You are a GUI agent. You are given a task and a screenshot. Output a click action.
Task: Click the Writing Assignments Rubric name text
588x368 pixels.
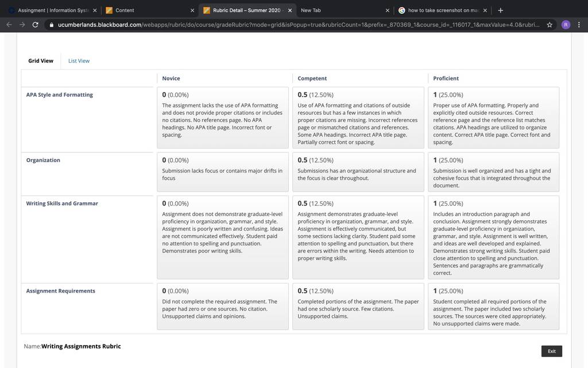pos(81,346)
